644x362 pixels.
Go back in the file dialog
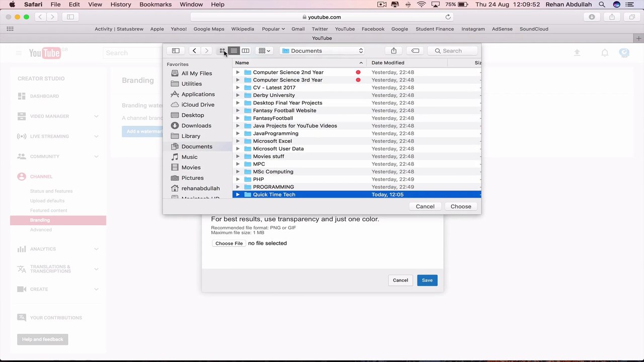194,51
